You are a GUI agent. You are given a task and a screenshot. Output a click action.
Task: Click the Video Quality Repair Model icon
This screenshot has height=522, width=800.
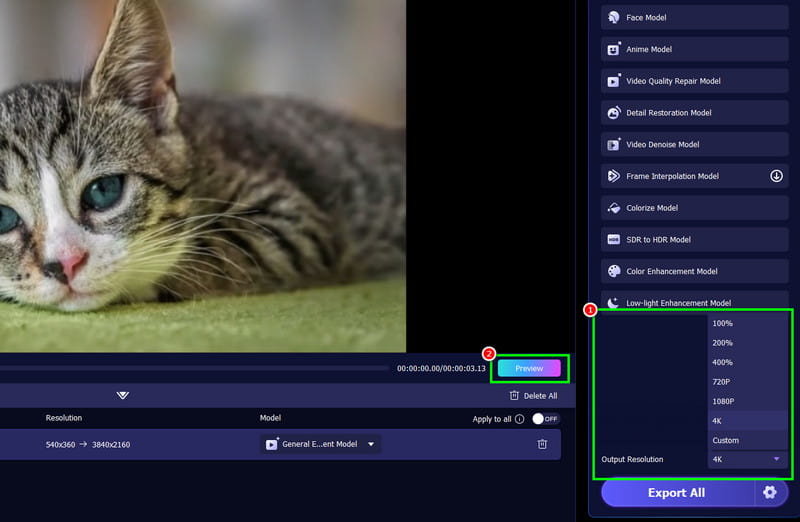click(613, 81)
